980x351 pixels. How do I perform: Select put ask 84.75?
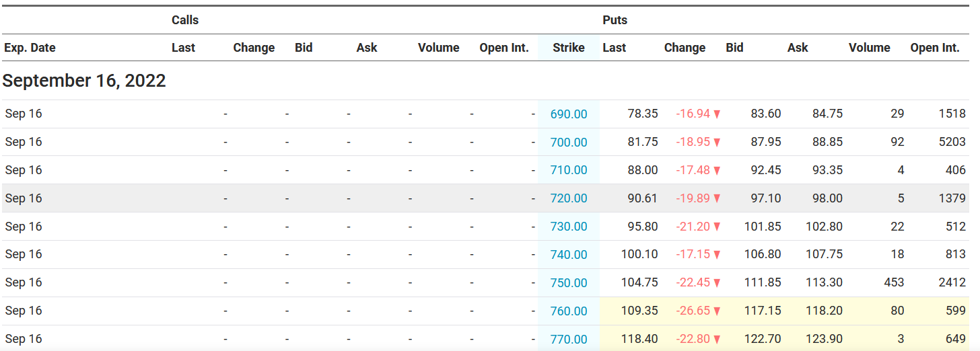tap(827, 114)
